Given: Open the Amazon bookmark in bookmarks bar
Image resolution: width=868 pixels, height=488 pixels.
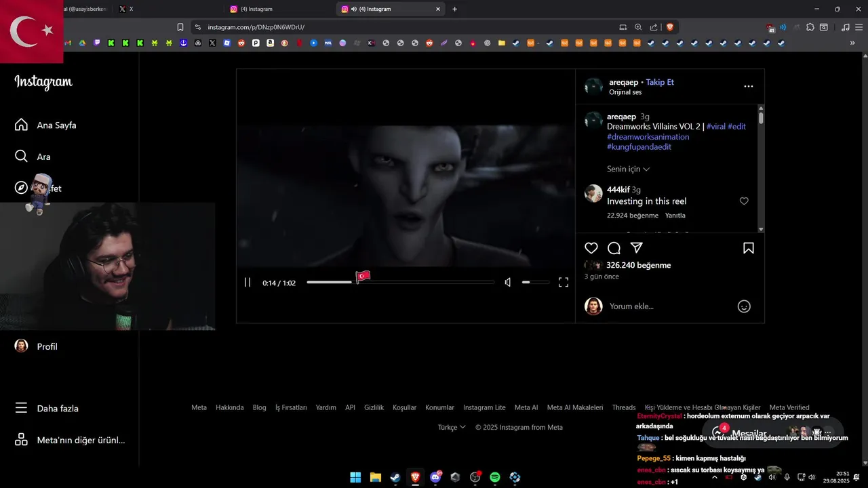Looking at the screenshot, I should click(270, 43).
